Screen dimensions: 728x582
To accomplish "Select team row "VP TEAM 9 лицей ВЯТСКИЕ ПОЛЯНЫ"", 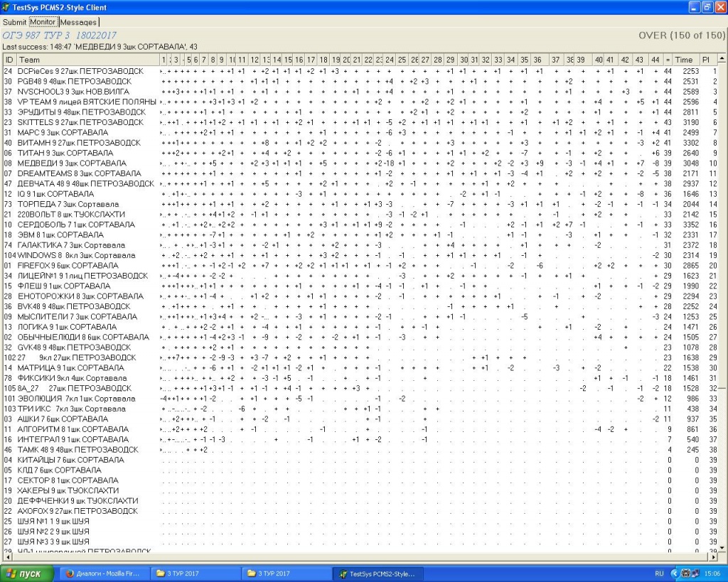I will tap(360, 102).
